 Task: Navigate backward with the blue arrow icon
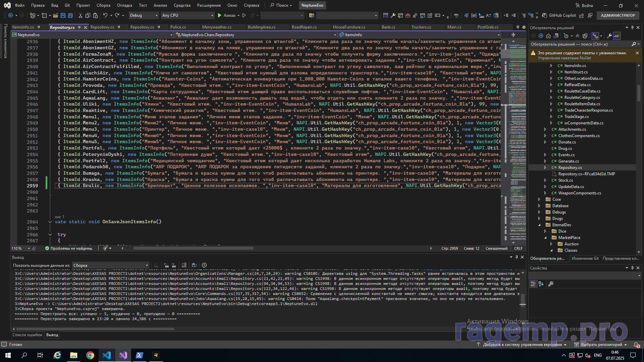11,15
